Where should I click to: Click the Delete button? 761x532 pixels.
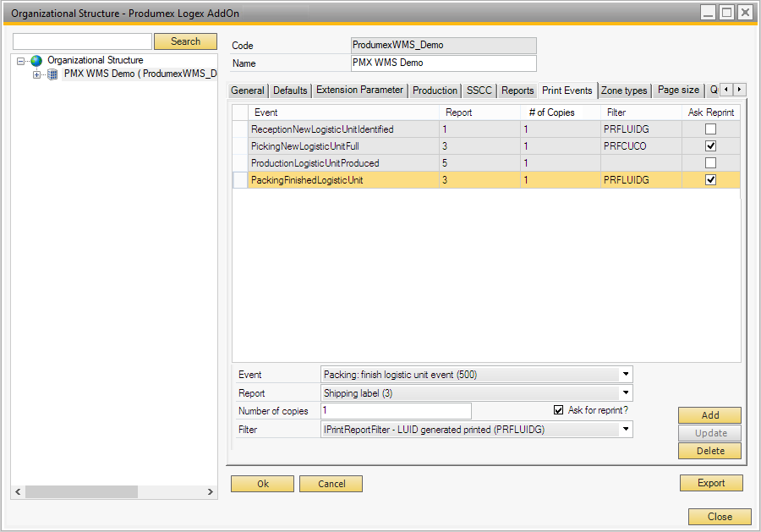(709, 451)
